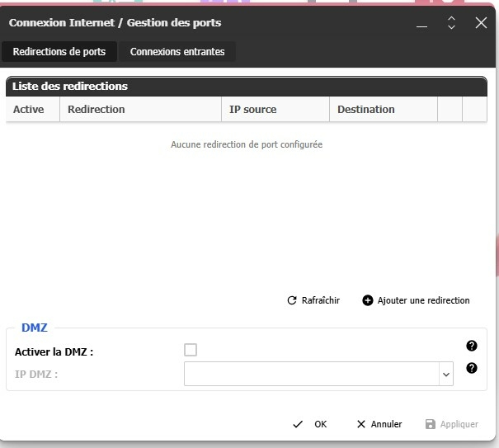Click the plus icon for Ajouter une redirection
The width and height of the screenshot is (499, 448).
pos(368,300)
